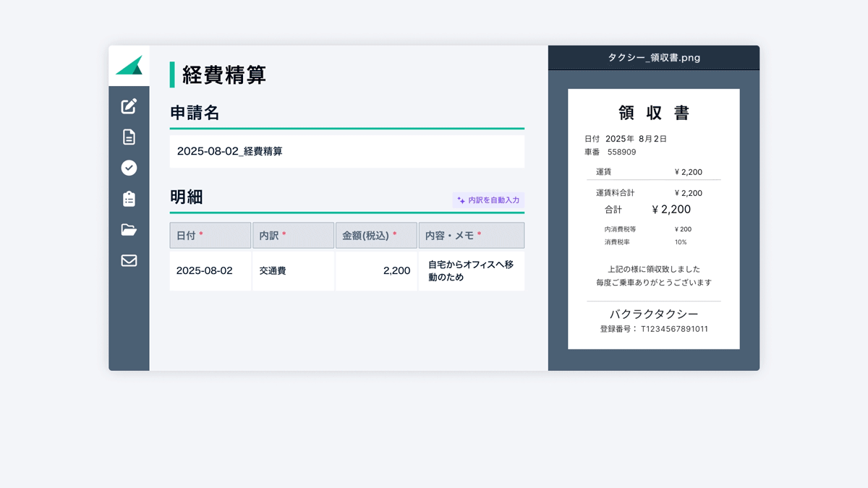Select the 内訳 column header
This screenshot has height=488, width=868.
(293, 236)
